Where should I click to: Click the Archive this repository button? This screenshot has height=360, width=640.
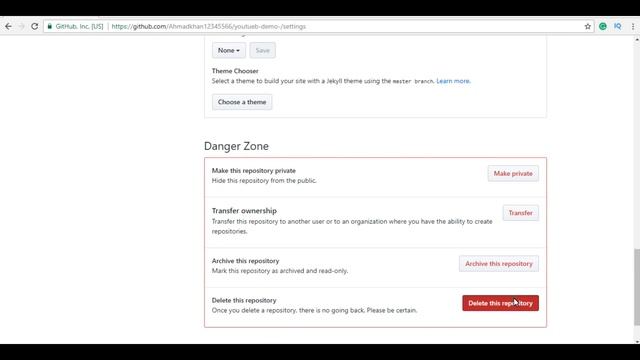(x=499, y=264)
